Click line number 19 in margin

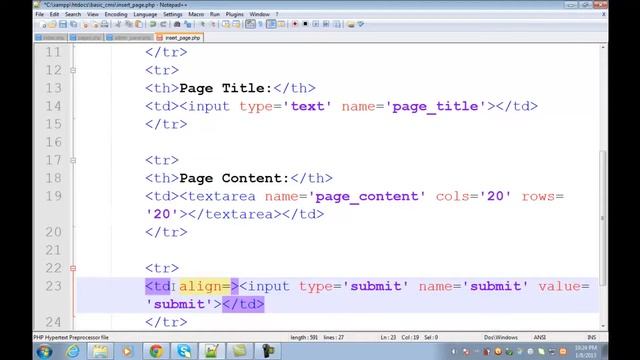click(x=53, y=196)
